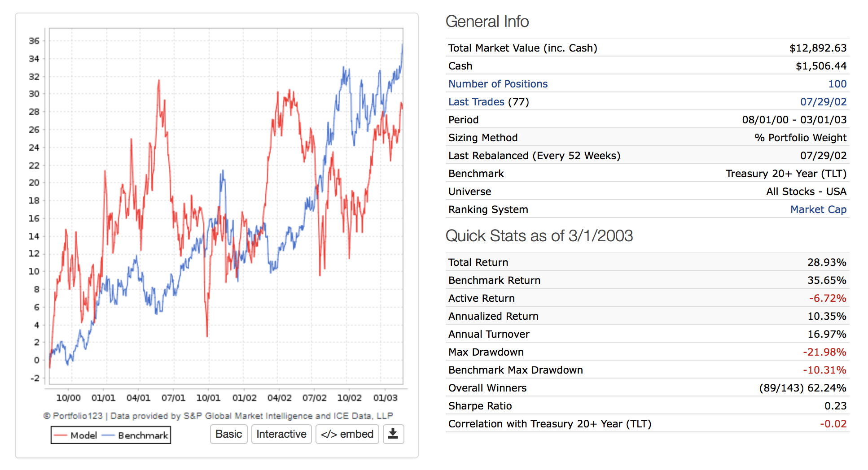The image size is (868, 470).
Task: Click the red Model legend swatch
Action: [x=60, y=435]
